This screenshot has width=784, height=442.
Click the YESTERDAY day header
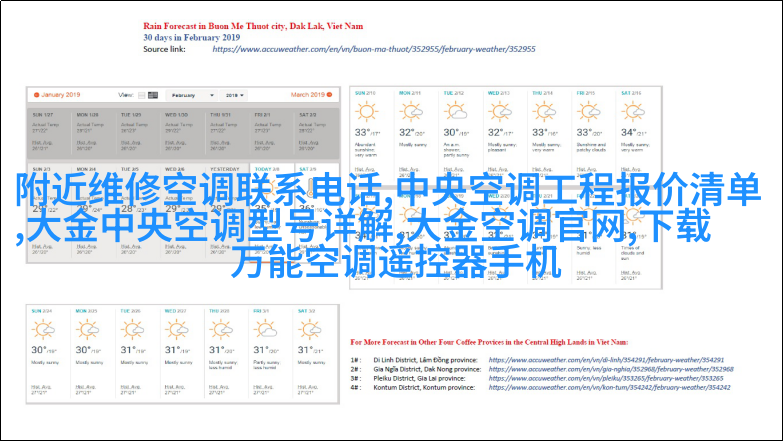pyautogui.click(x=224, y=169)
